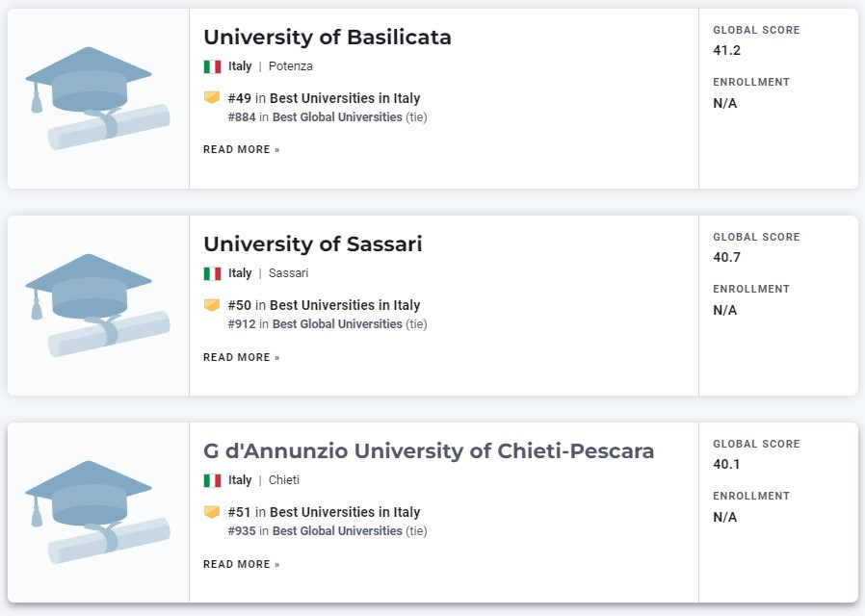The width and height of the screenshot is (865, 616).
Task: Click the University of Basilicata graduation cap image
Action: 97,98
